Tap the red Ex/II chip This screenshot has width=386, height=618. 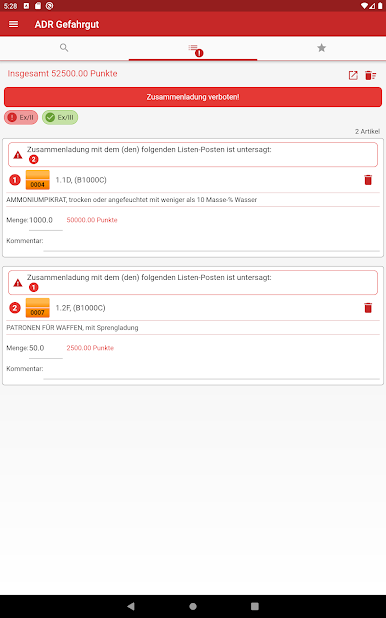[x=21, y=117]
